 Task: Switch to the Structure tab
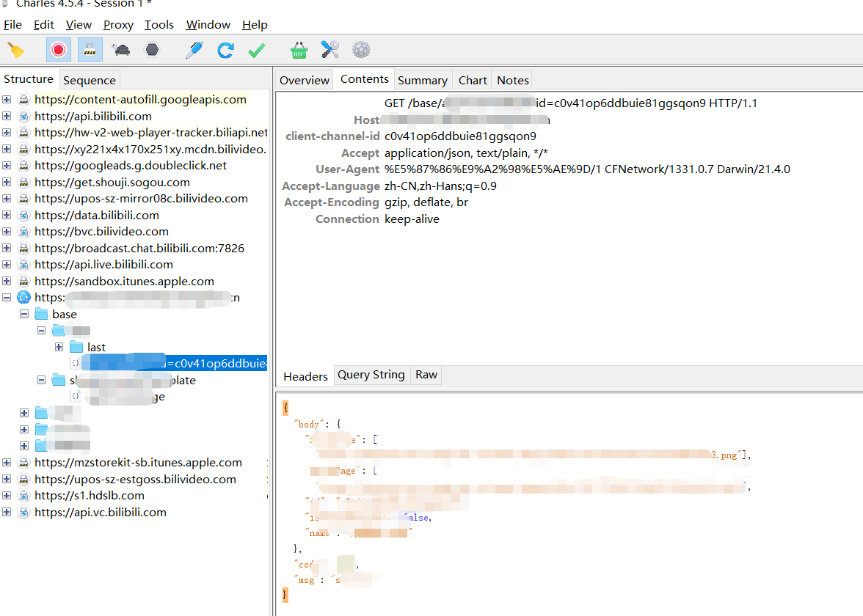click(x=29, y=79)
